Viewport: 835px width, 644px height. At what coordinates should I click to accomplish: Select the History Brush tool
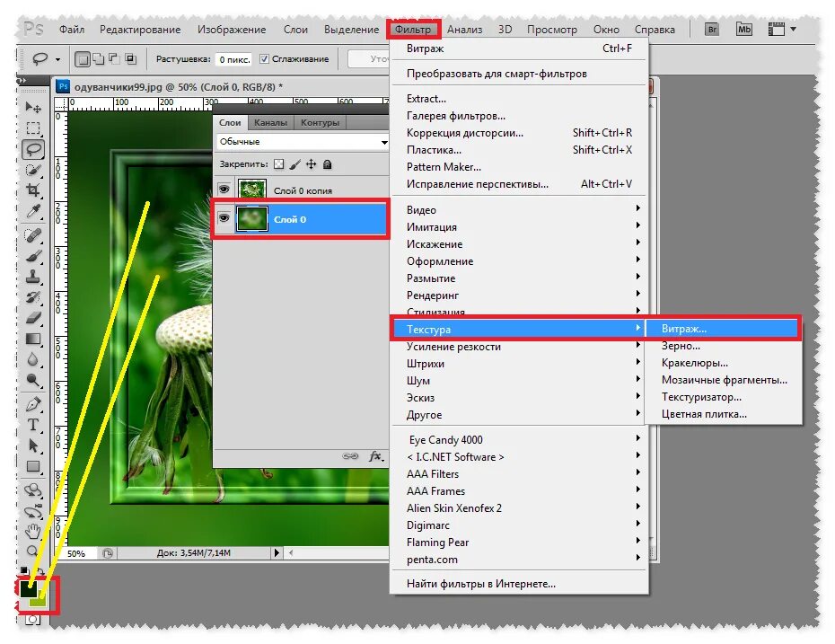click(x=33, y=297)
